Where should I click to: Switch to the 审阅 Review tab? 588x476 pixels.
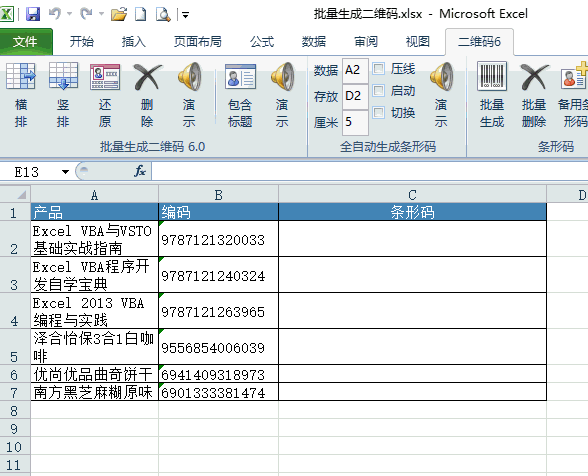tap(366, 41)
